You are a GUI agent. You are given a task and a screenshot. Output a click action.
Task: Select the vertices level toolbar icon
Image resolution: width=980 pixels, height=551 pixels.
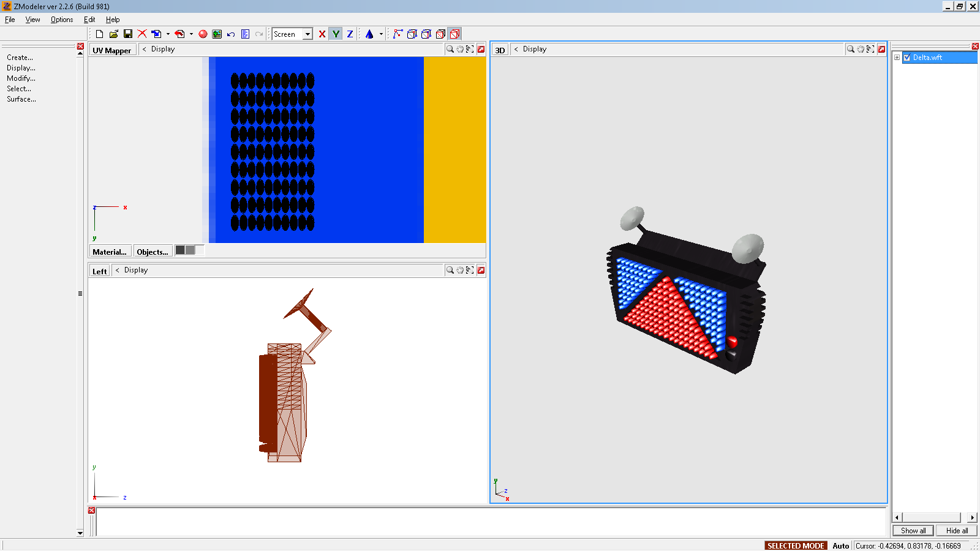[x=398, y=34]
